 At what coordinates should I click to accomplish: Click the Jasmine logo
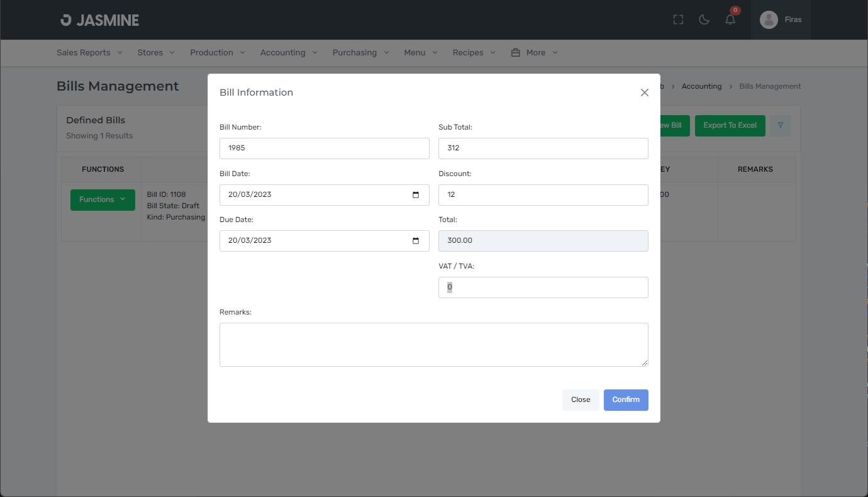pos(100,20)
